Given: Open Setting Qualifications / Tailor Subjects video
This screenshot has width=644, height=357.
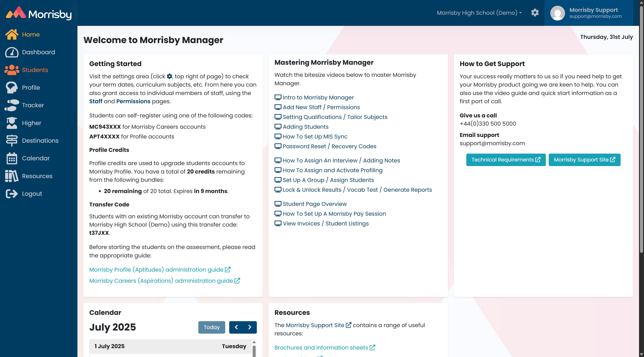Looking at the screenshot, I should (x=335, y=117).
